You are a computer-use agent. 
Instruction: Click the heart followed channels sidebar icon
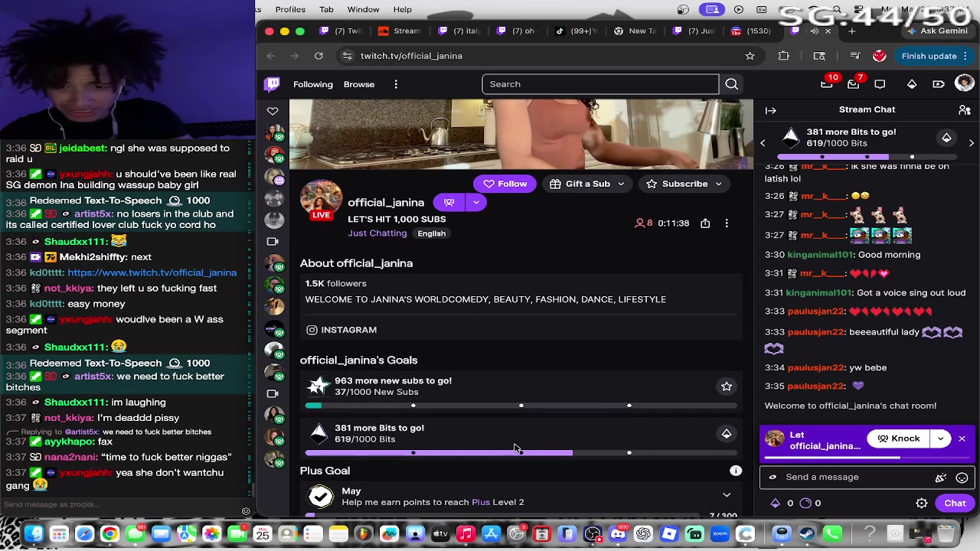coord(273,112)
